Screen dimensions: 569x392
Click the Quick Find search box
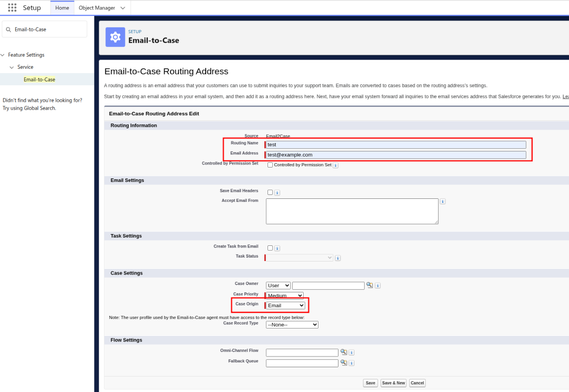[45, 29]
